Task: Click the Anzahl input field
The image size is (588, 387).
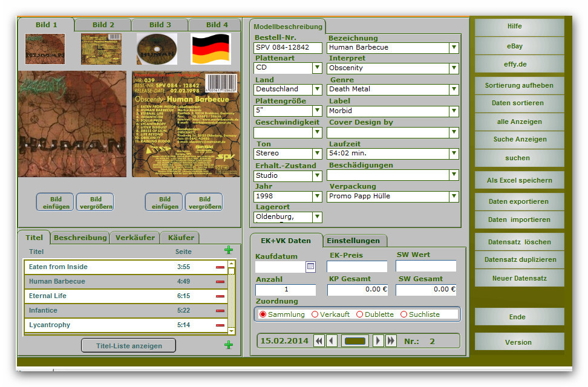Action: [x=286, y=290]
